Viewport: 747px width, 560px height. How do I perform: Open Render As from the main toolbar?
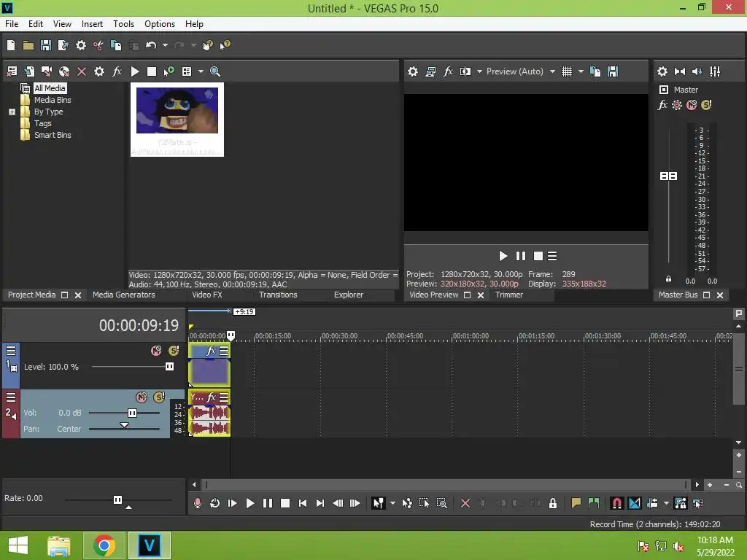coord(63,45)
